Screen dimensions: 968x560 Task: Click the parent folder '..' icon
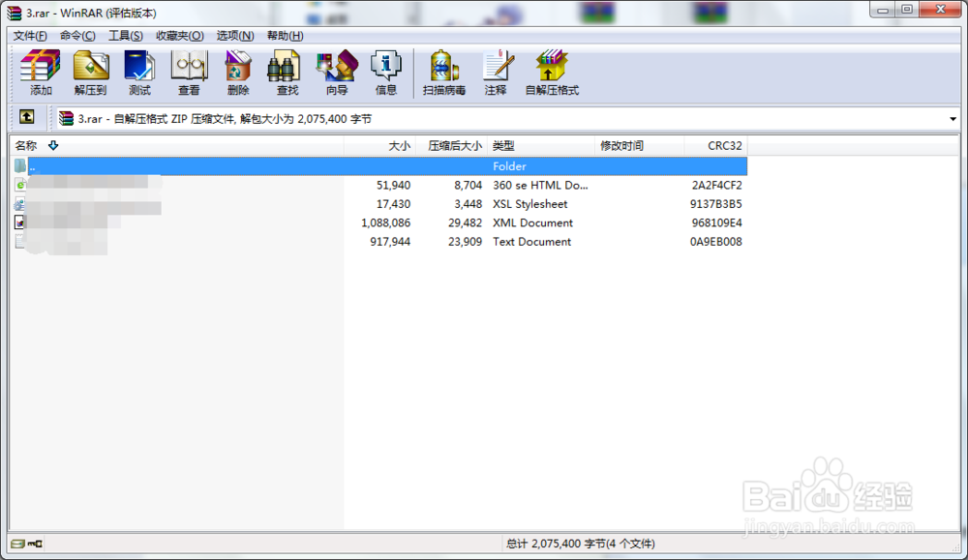click(x=20, y=166)
